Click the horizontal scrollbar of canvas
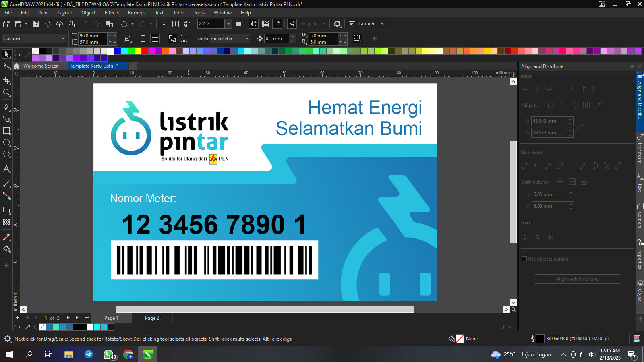This screenshot has height=362, width=644. click(265, 309)
